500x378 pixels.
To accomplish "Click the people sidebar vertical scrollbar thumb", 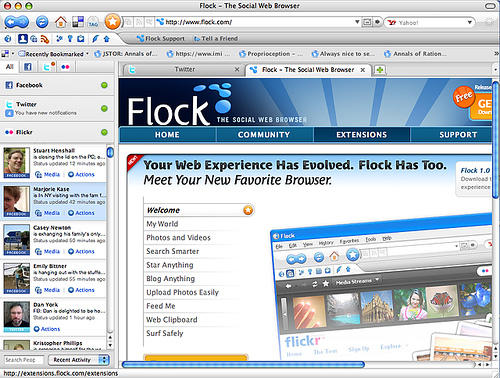I will (x=110, y=152).
